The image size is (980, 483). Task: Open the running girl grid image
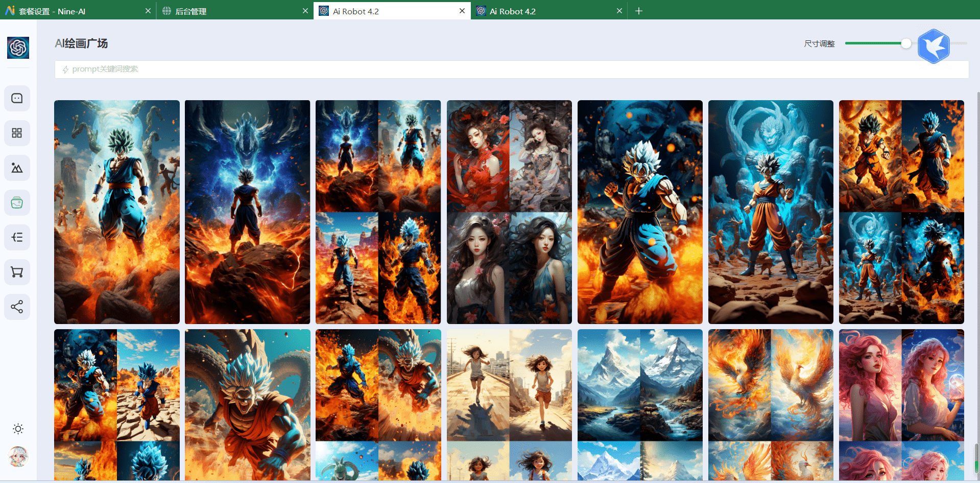(x=509, y=405)
